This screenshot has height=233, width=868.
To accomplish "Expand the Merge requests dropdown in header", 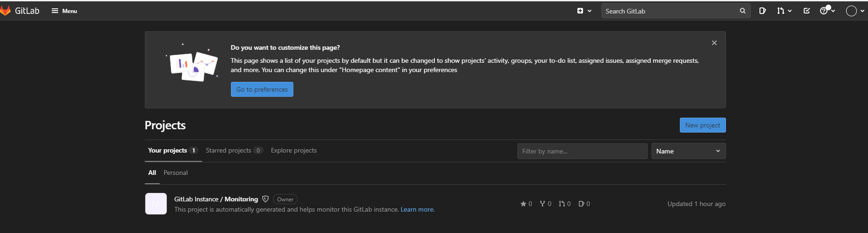I will coord(784,11).
